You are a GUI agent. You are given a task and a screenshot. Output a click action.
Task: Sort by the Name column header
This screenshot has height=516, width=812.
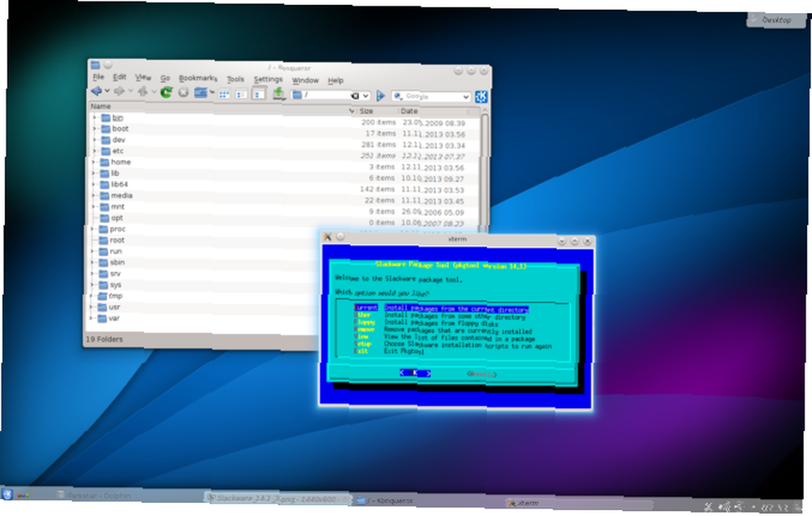[x=222, y=107]
